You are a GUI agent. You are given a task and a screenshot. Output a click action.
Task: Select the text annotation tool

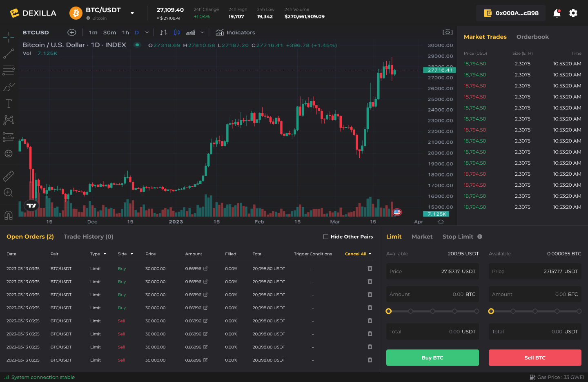[9, 104]
